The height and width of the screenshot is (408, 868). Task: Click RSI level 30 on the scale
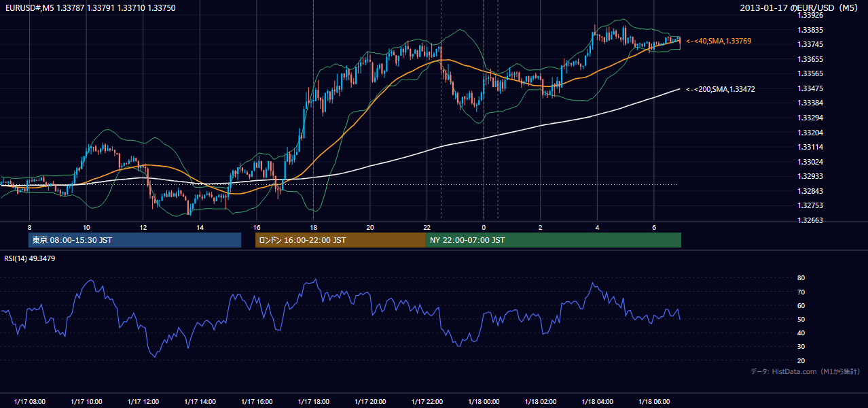pos(801,347)
